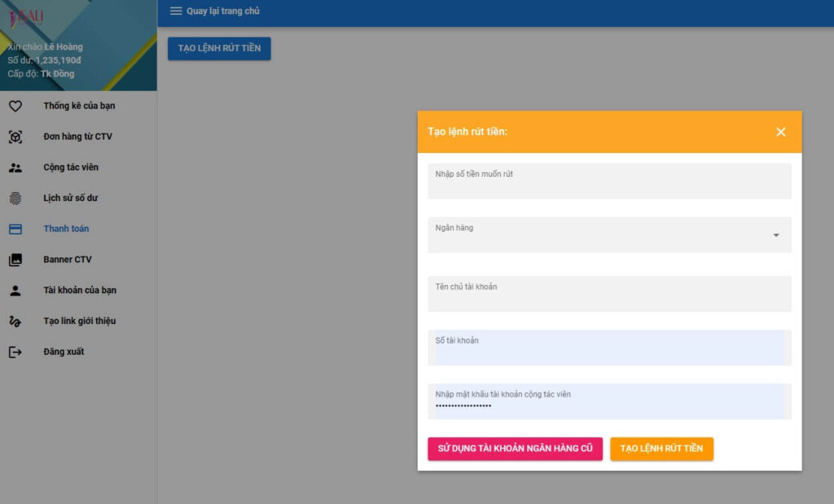Click the people icon beside Cộng tác viên
834x504 pixels.
pos(15,168)
